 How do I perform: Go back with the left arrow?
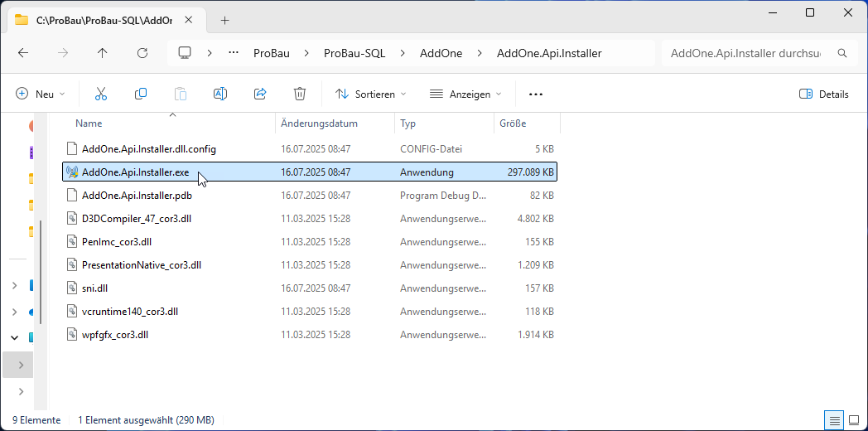(22, 53)
